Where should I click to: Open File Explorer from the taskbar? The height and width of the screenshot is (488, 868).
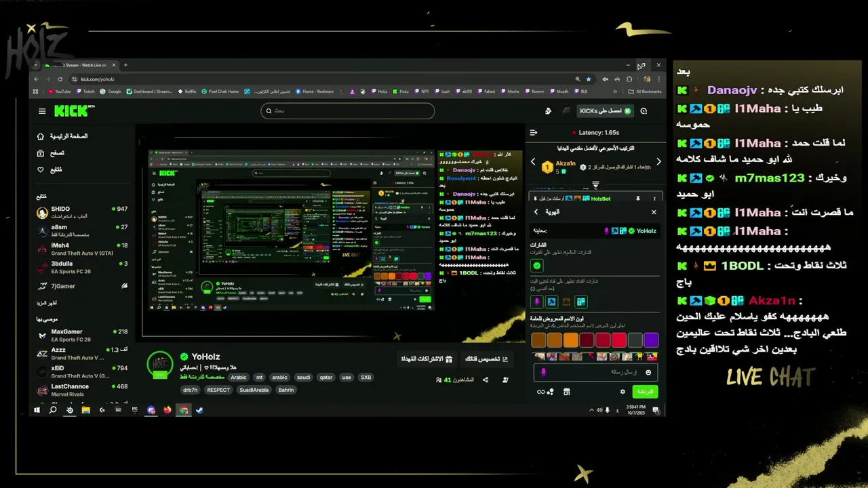(x=86, y=410)
